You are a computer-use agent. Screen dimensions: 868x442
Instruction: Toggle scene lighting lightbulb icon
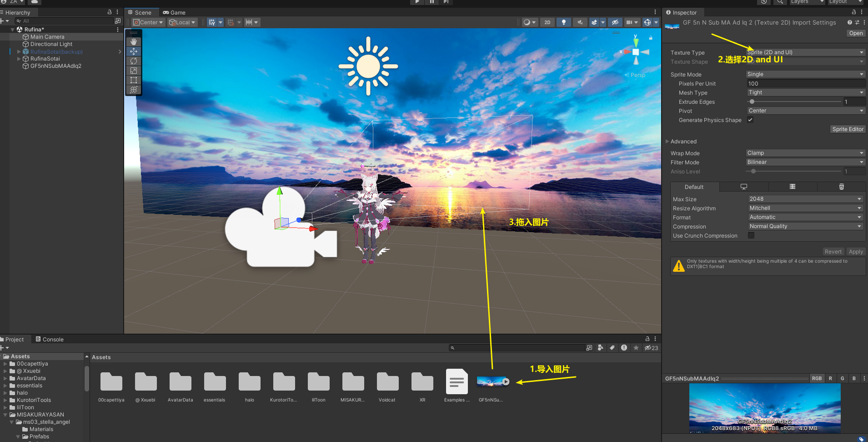(x=564, y=22)
